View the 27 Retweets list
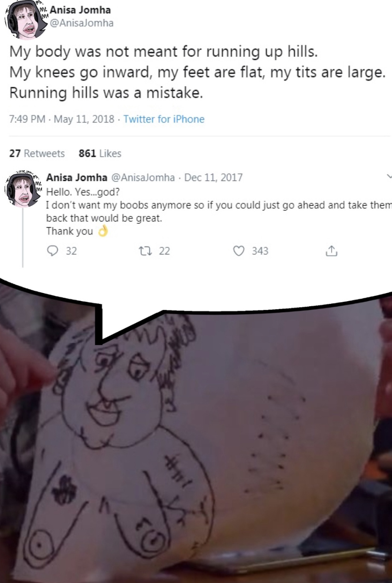Viewport: 392px width, 583px height. 37,153
